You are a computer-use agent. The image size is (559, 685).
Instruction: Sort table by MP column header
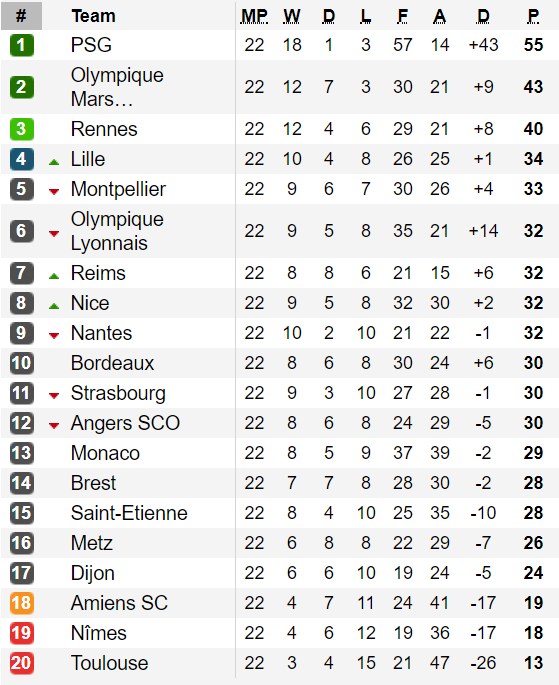254,16
